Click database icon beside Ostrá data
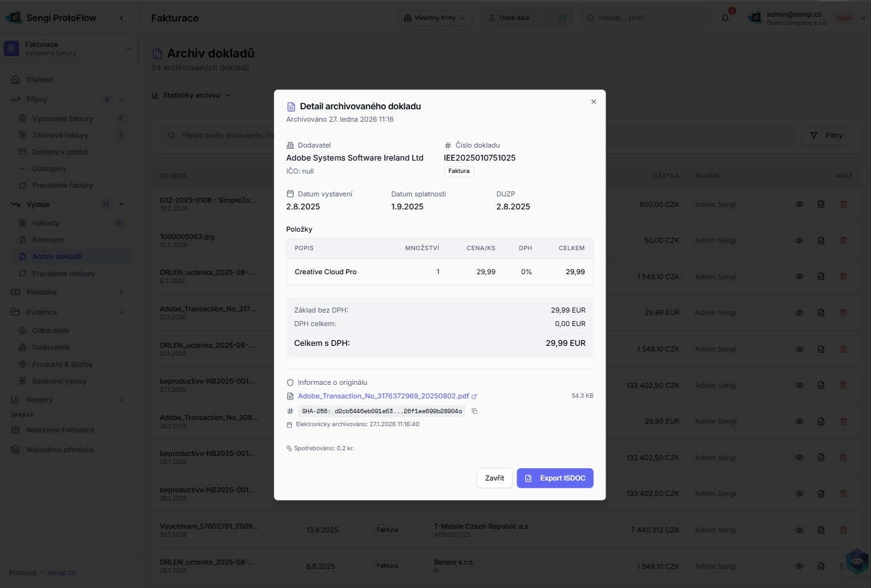Image resolution: width=871 pixels, height=588 pixels. click(563, 18)
